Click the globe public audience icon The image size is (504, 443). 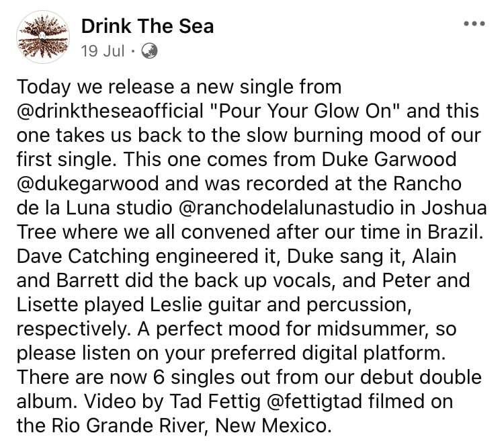tap(149, 51)
